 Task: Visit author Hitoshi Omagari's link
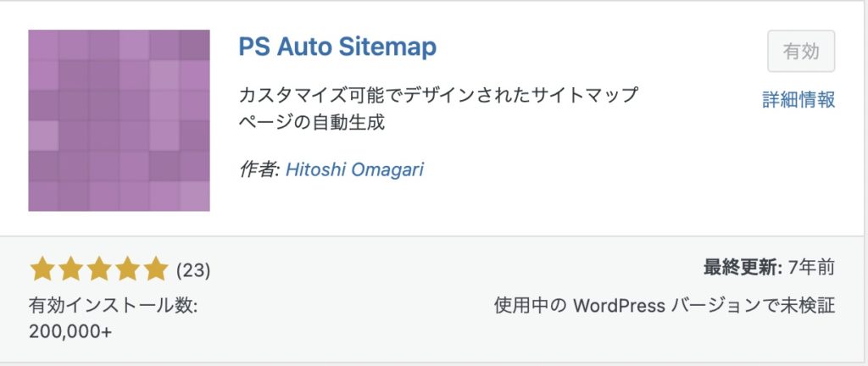pyautogui.click(x=354, y=169)
